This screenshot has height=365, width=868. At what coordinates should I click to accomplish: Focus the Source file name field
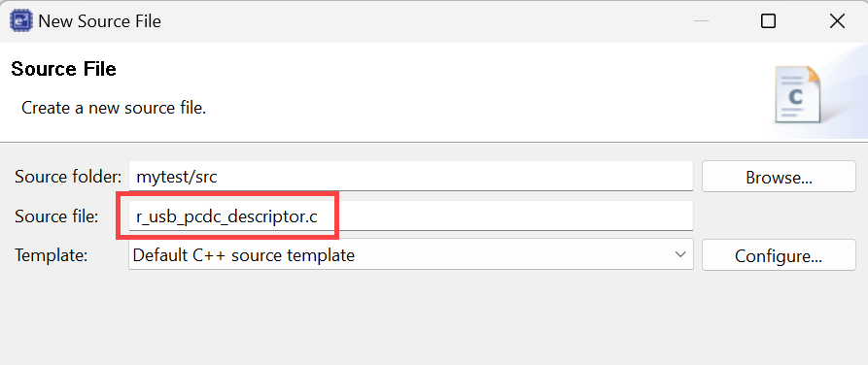[x=411, y=216]
